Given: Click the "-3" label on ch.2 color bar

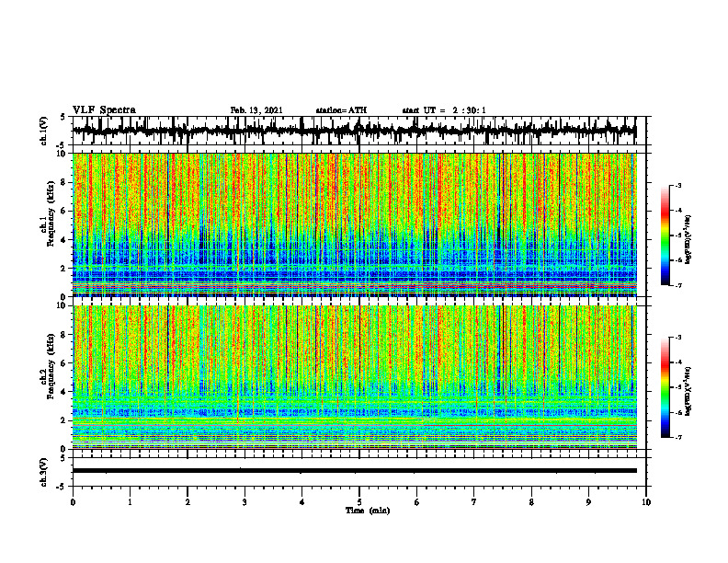Looking at the screenshot, I should [x=677, y=338].
